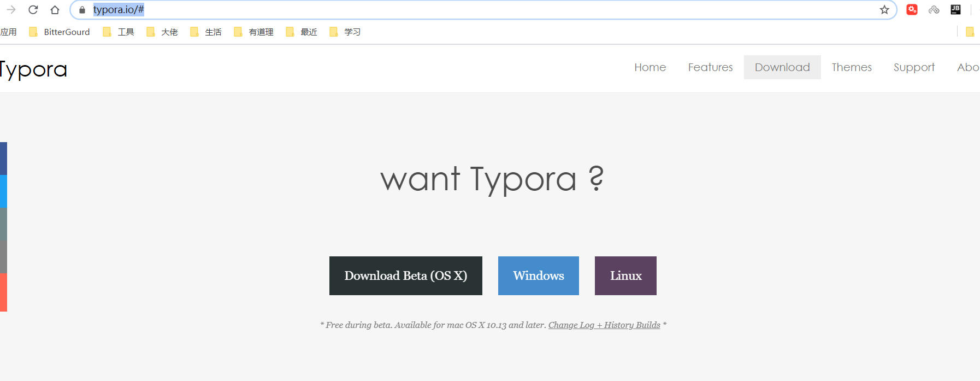Open the cloud extension icon
980x381 pixels.
[934, 10]
